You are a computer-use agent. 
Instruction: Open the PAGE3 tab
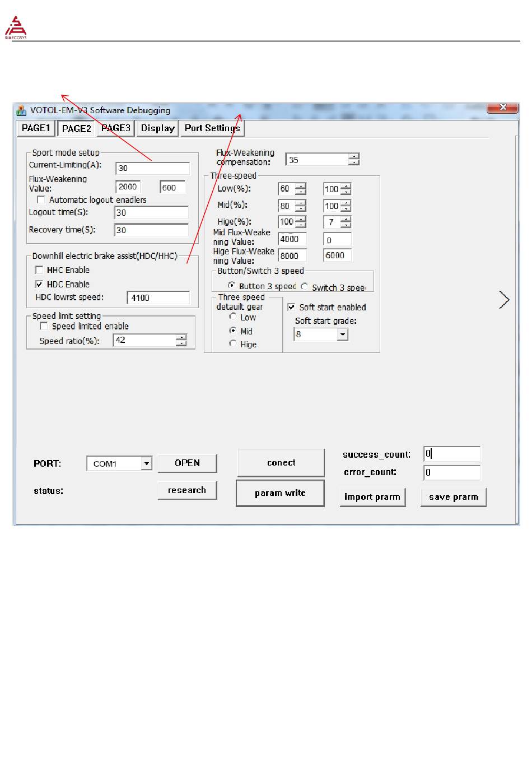tap(116, 128)
